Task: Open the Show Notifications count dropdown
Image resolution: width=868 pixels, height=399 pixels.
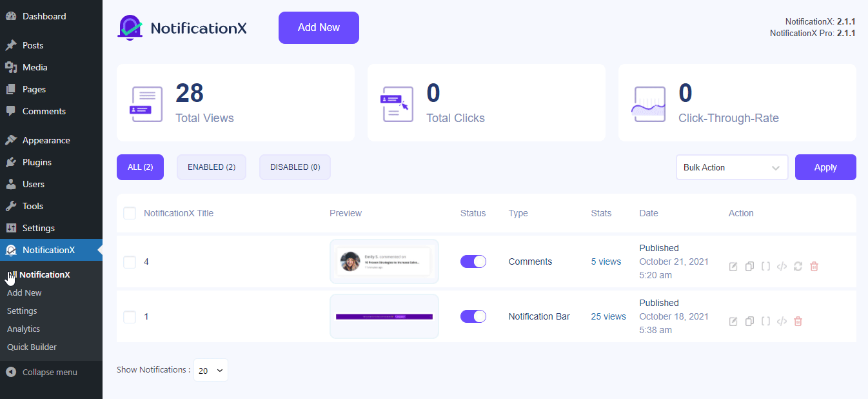Action: (211, 370)
